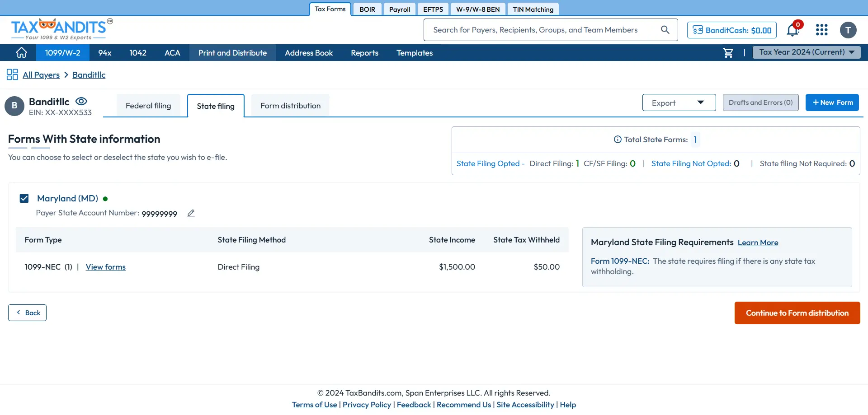Select the State filing tab
Screen dimensions: 868x415
[x=216, y=106]
